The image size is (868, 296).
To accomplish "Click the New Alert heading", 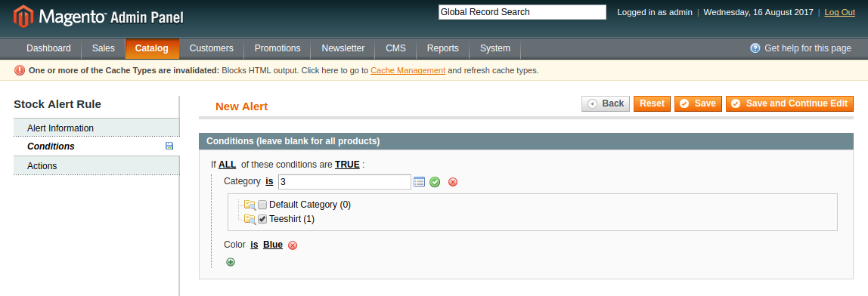I will pos(242,106).
